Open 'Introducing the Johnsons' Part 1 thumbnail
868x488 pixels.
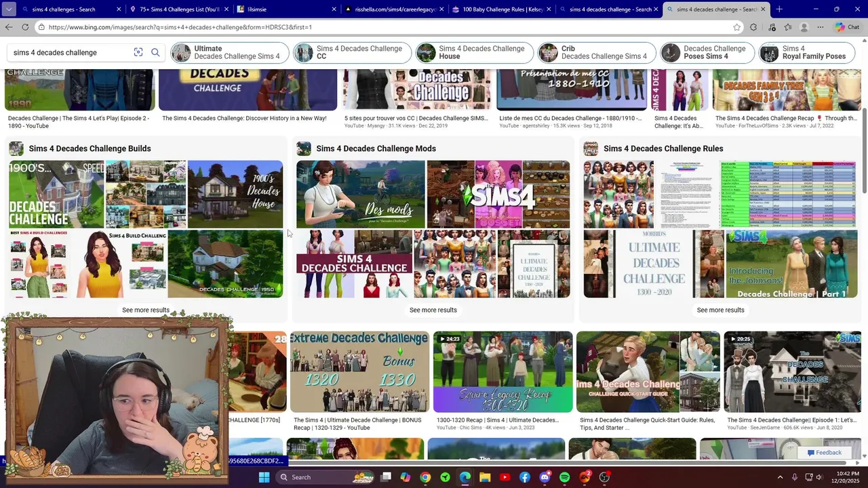(791, 264)
